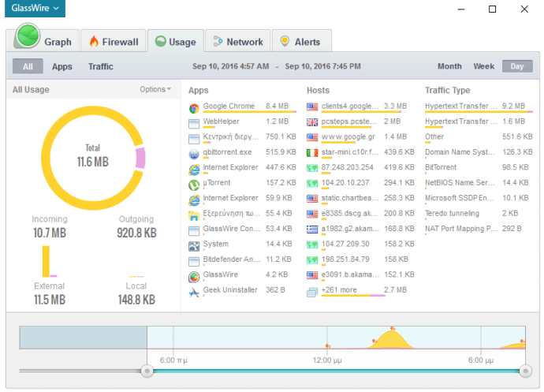Click the flag icon beside clients4.google

pos(312,107)
